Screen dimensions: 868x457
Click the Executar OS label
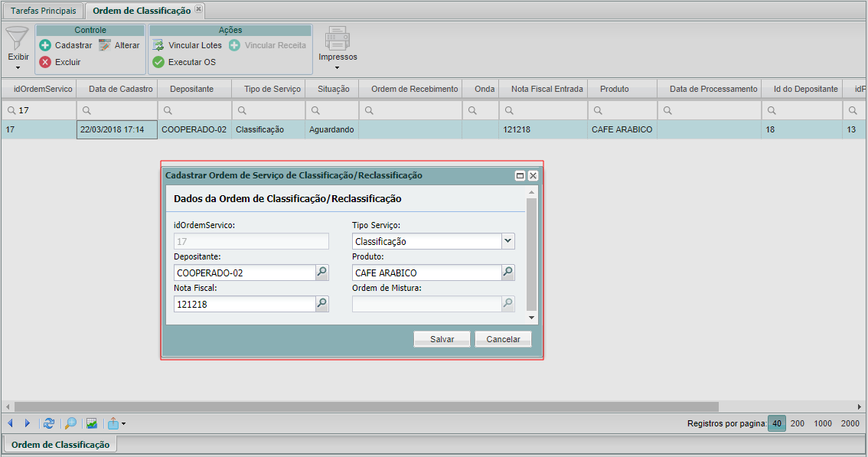click(x=191, y=62)
